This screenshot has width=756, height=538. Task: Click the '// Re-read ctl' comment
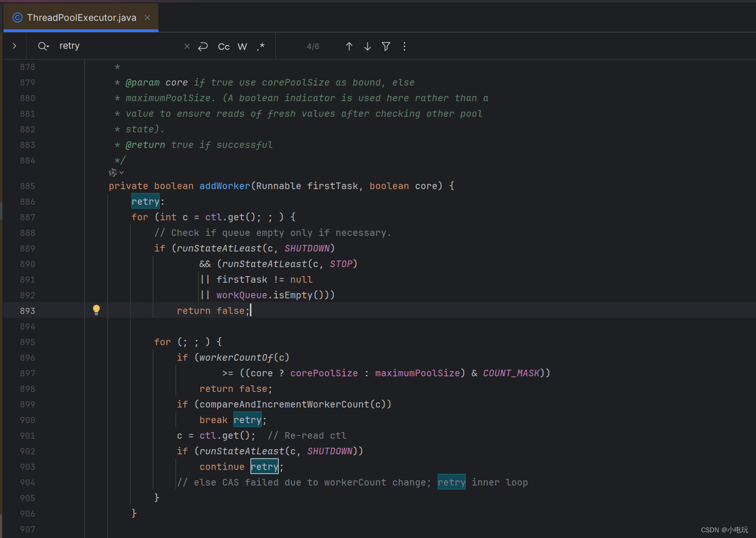[307, 435]
